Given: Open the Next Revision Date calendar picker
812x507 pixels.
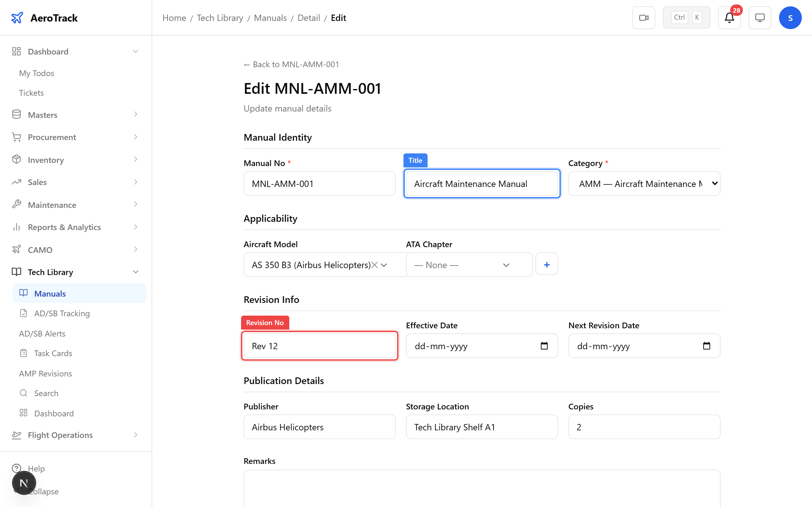Looking at the screenshot, I should pos(707,346).
